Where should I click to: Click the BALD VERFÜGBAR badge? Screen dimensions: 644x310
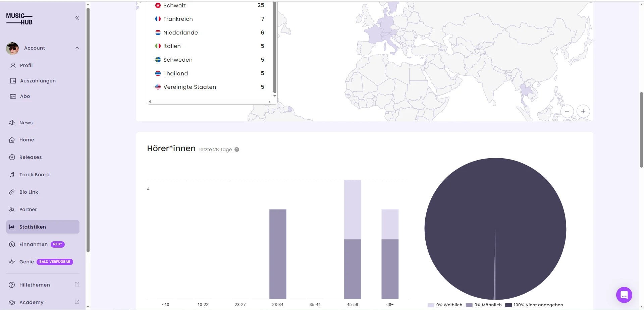coord(55,262)
